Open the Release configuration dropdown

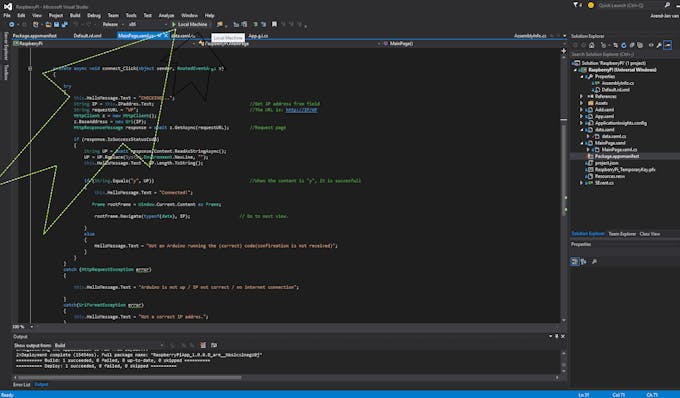coord(113,24)
